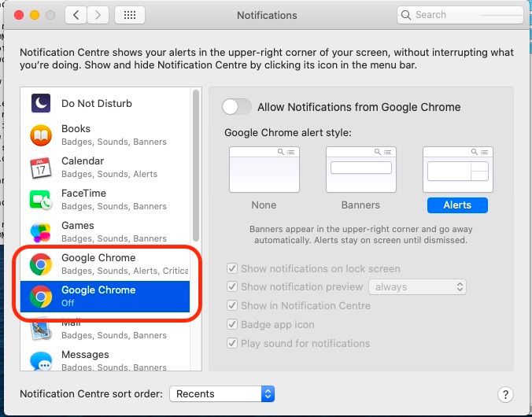532x417 pixels.
Task: Select the Games row label
Action: coord(78,226)
